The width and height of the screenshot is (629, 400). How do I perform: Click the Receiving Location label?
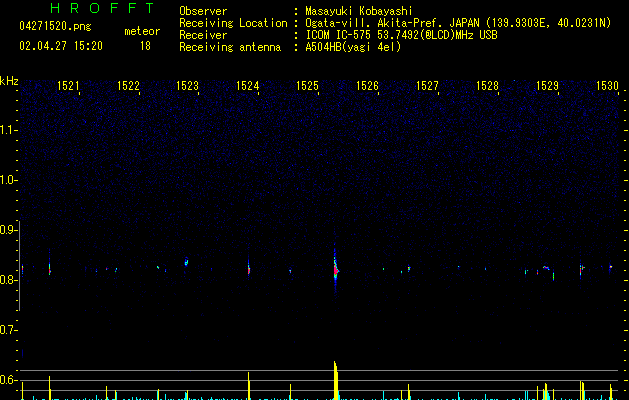(233, 23)
